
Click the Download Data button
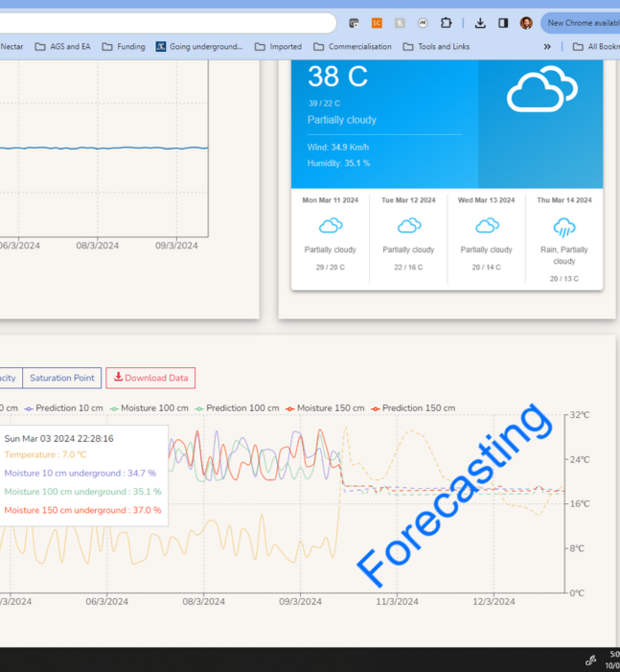tap(151, 378)
